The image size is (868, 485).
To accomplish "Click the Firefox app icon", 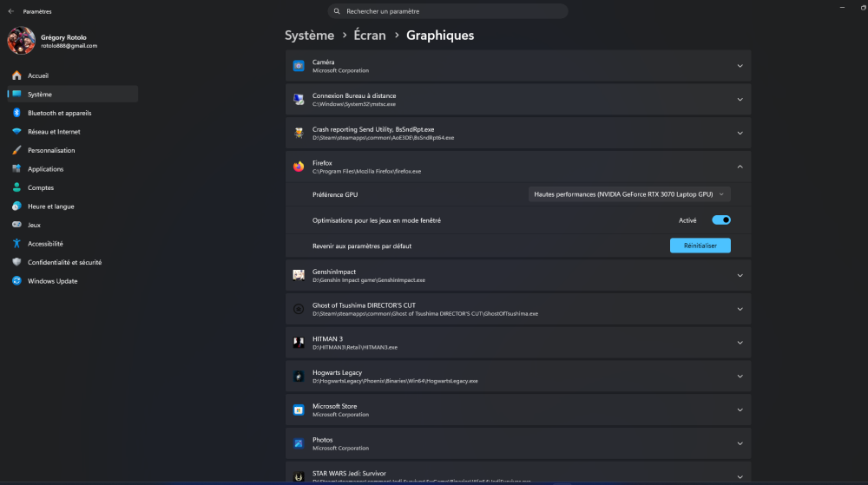I will (299, 167).
